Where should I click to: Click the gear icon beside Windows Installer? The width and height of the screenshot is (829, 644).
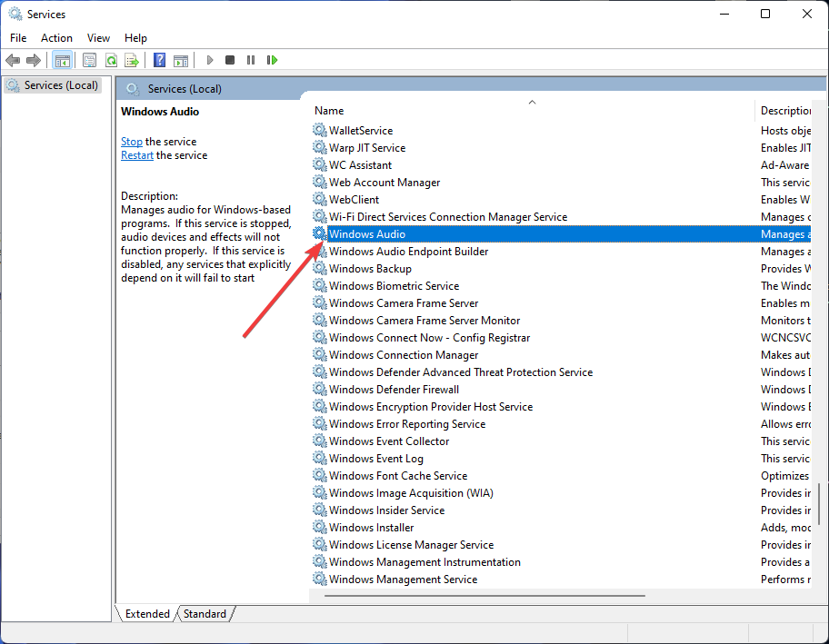(319, 527)
